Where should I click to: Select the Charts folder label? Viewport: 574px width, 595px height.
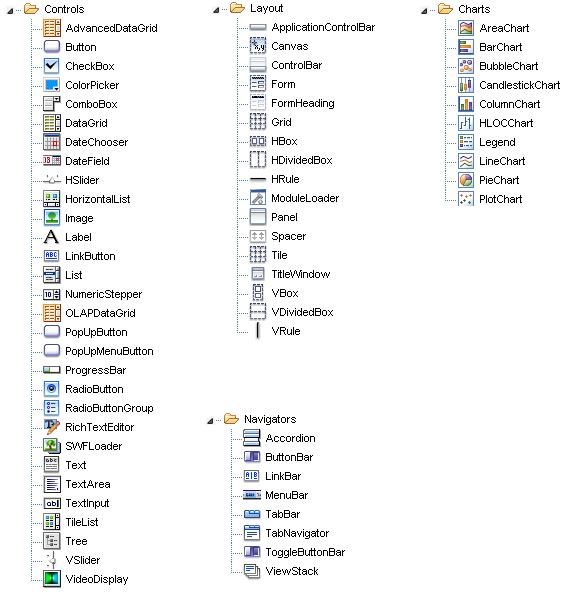coord(474,9)
